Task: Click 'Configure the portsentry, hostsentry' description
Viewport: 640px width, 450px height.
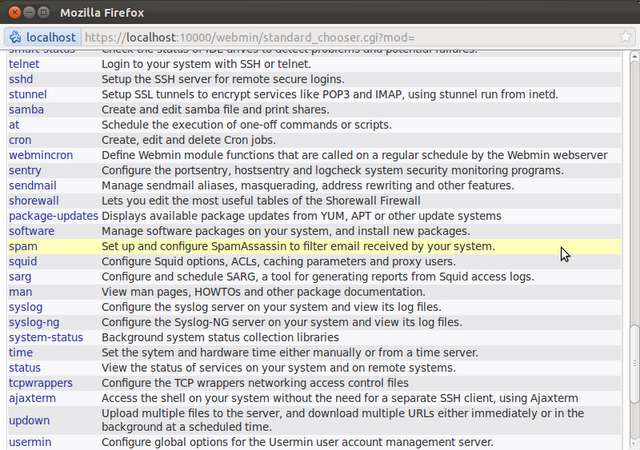Action: pyautogui.click(x=333, y=170)
